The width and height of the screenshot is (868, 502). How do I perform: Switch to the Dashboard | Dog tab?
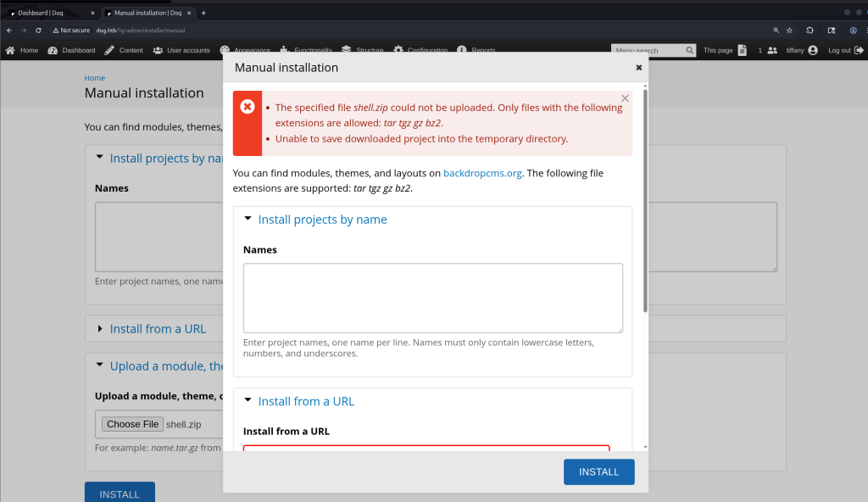(x=51, y=13)
